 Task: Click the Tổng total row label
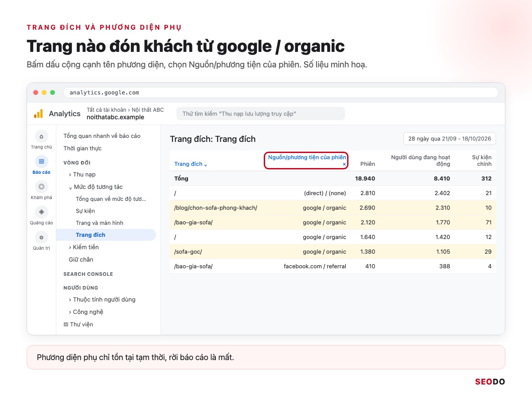[x=181, y=178]
